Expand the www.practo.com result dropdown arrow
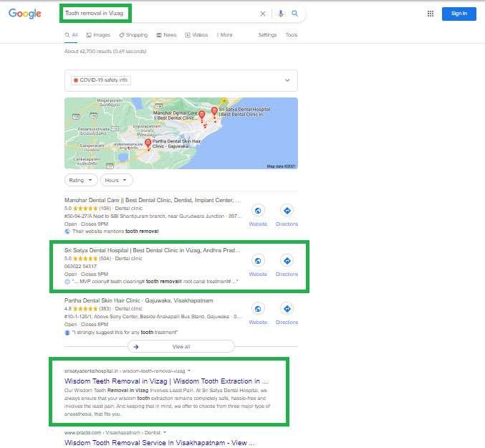Screen dimensions: 485x448 coord(165,432)
